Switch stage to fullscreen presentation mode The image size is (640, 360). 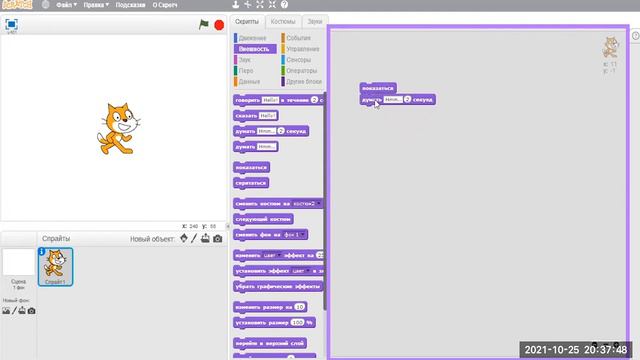click(11, 24)
